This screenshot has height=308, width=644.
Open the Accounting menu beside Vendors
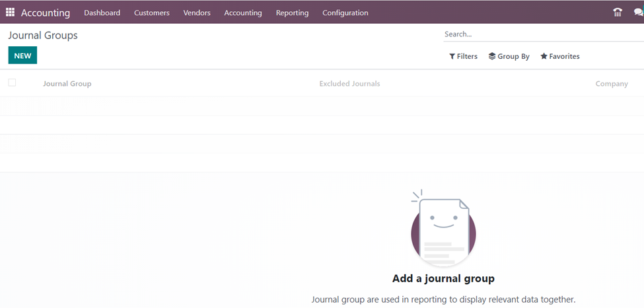click(x=242, y=13)
